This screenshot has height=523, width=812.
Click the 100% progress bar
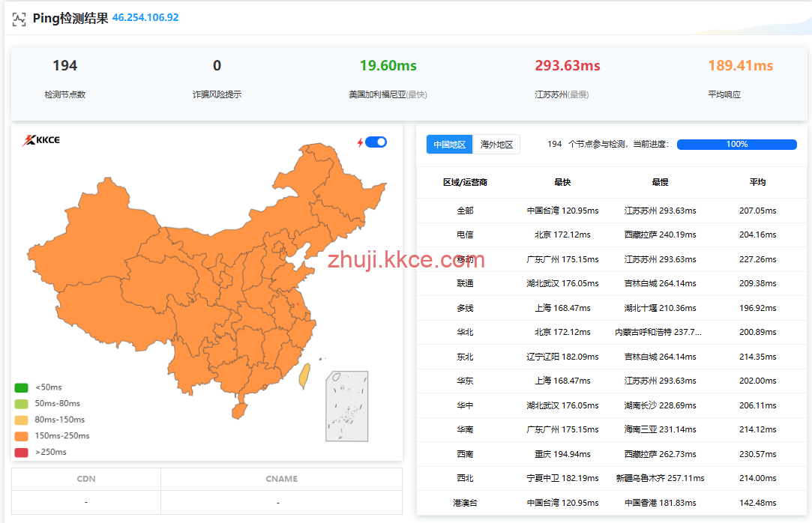tap(736, 145)
